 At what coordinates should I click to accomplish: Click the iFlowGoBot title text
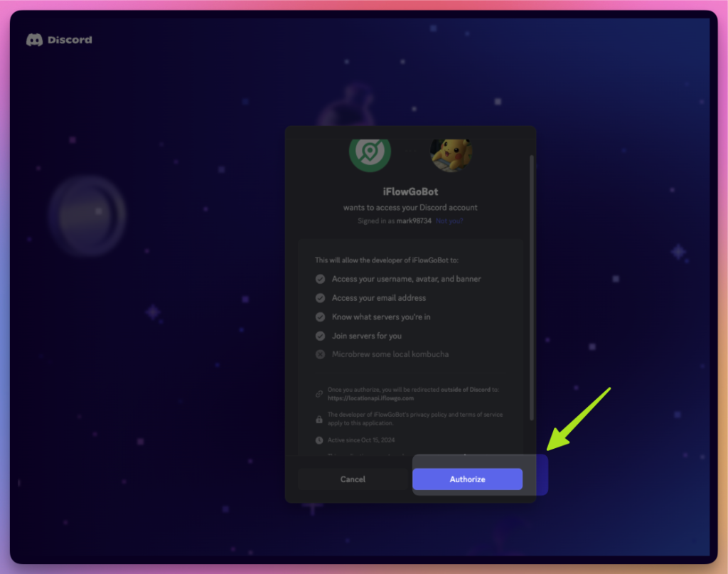[x=410, y=191]
